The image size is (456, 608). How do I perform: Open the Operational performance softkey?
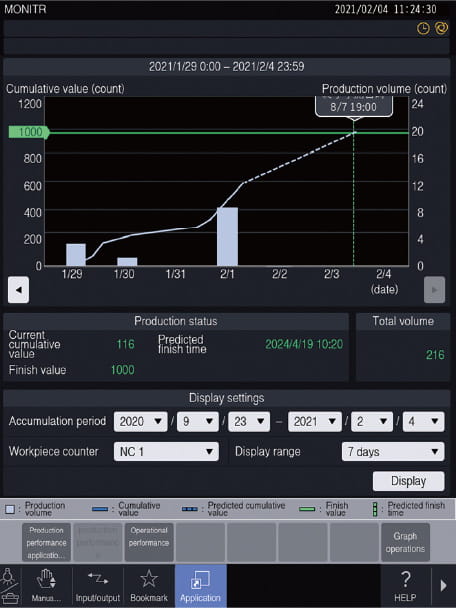coord(149,542)
